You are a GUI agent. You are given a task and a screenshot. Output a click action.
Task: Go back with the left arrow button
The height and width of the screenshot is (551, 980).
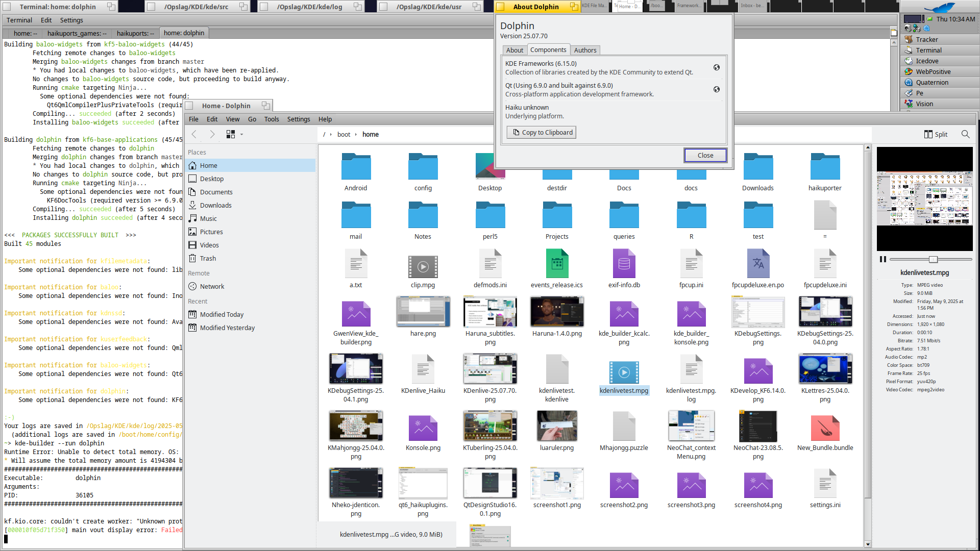point(194,134)
